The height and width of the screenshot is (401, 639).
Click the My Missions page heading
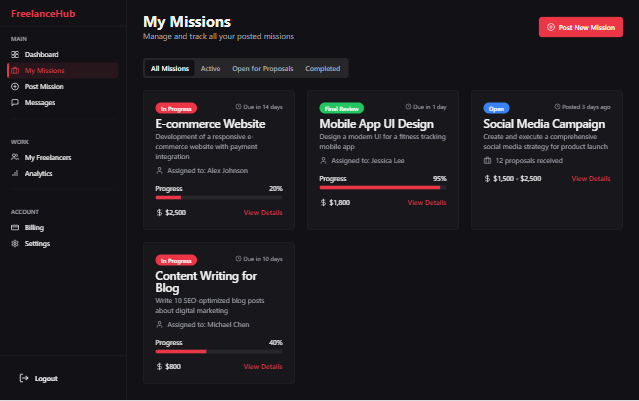click(x=187, y=22)
